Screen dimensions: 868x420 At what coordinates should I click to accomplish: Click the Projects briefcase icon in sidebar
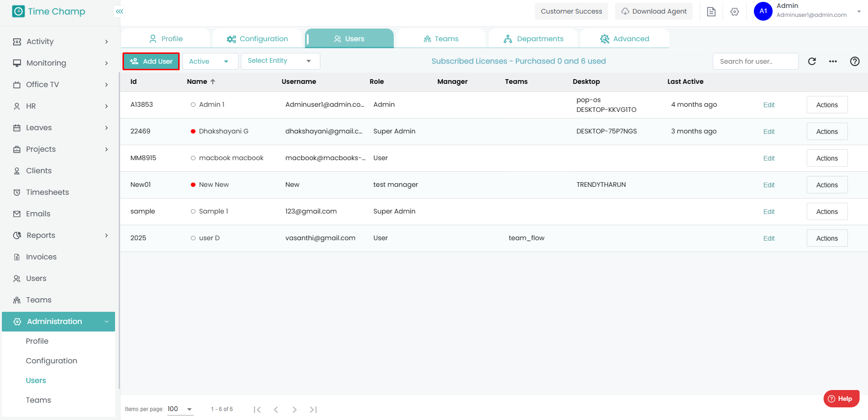[x=17, y=149]
